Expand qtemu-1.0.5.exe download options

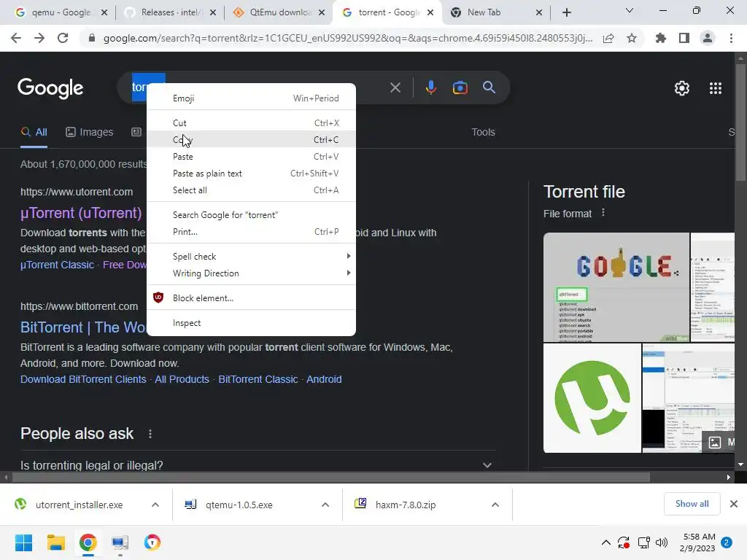tap(325, 505)
